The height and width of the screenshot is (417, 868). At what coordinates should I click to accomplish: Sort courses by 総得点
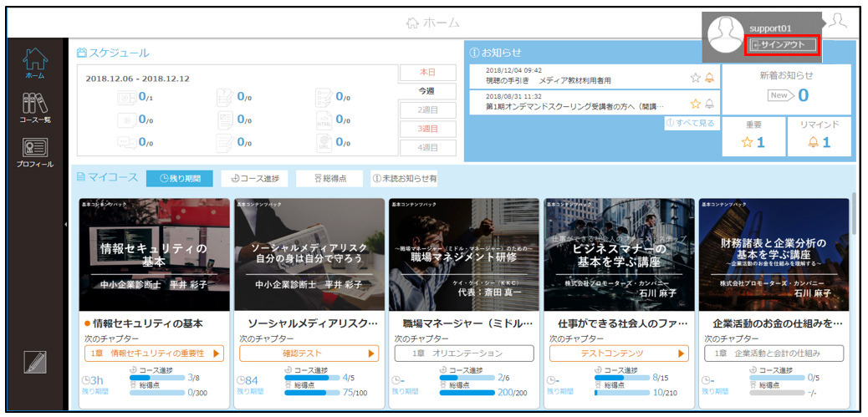(x=329, y=179)
